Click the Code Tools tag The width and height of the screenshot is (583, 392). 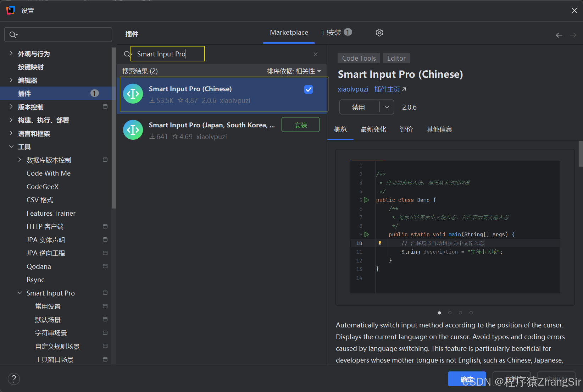coord(359,58)
